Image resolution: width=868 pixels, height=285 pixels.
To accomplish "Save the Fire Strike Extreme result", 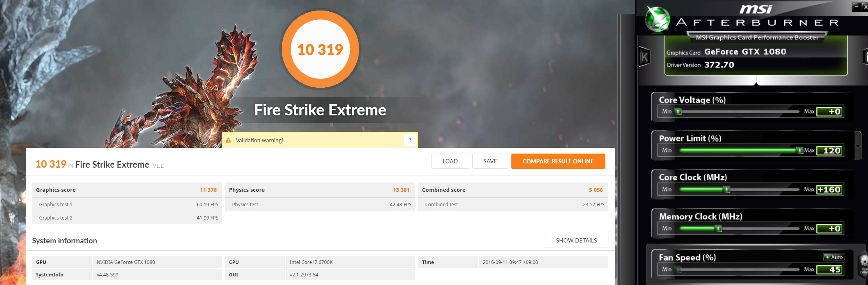I will (x=490, y=161).
